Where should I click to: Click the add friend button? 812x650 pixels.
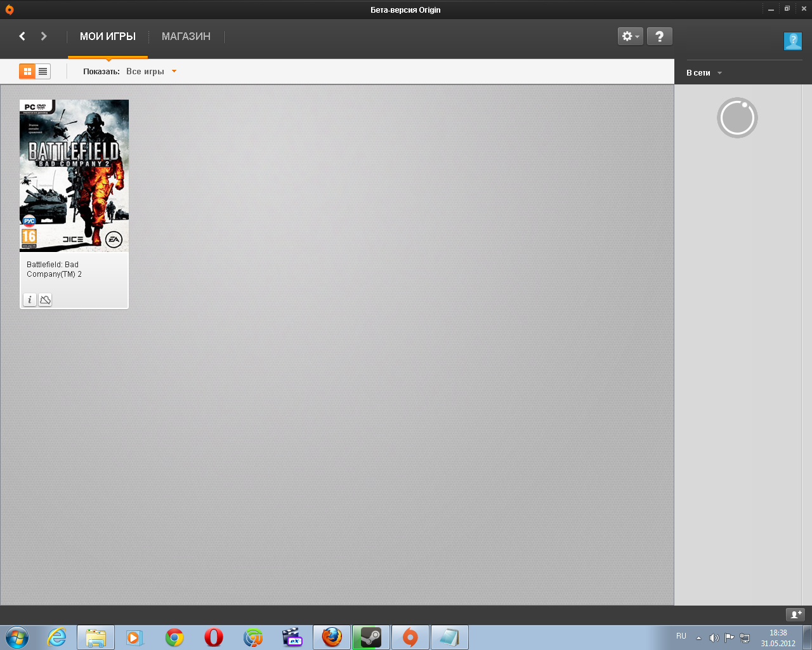[x=796, y=614]
